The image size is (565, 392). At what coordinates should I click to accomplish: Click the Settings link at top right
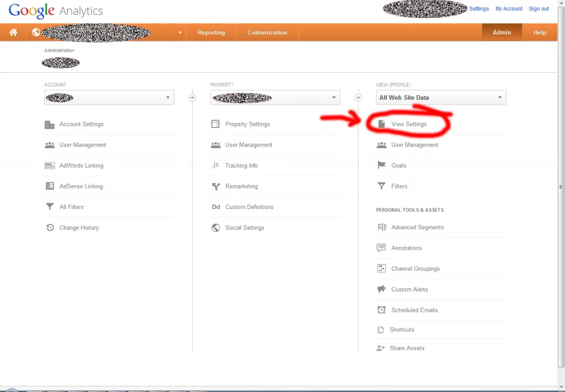click(x=479, y=9)
